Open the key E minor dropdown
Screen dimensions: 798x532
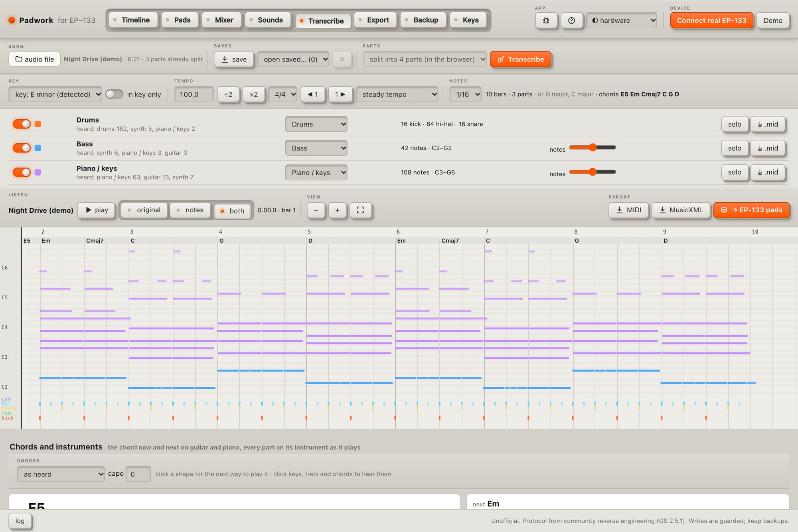55,94
